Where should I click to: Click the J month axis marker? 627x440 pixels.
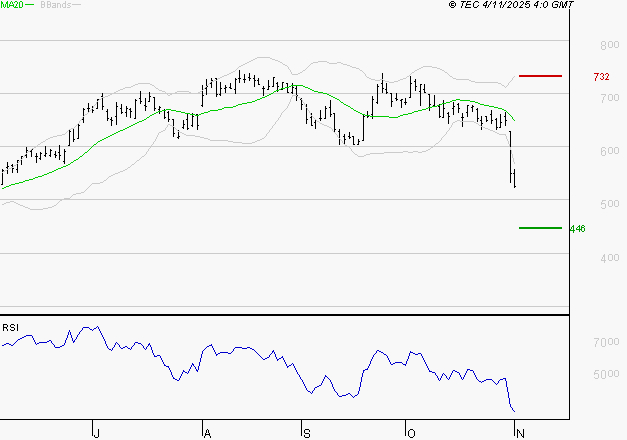click(96, 433)
